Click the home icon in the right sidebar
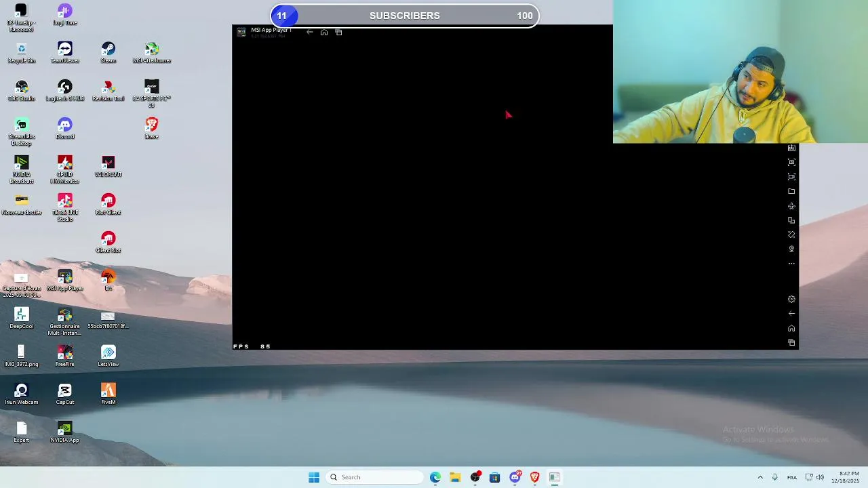The width and height of the screenshot is (868, 488). tap(791, 328)
